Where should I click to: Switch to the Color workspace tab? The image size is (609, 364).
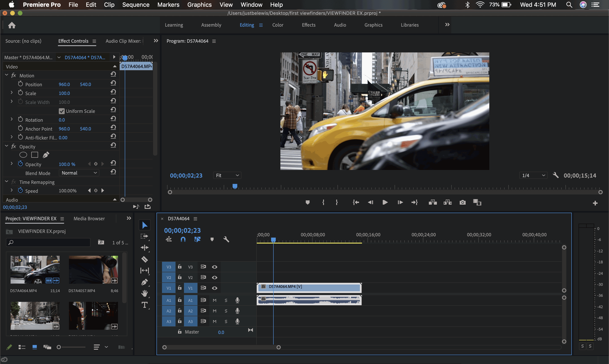(277, 25)
